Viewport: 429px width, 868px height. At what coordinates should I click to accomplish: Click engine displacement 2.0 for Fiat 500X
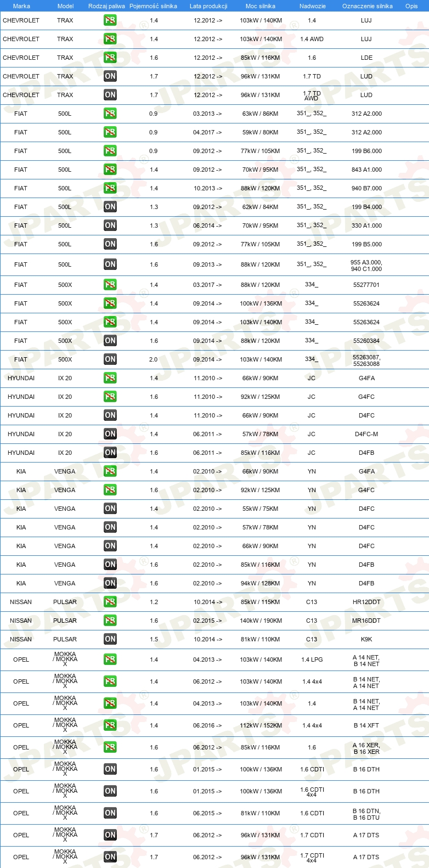tap(153, 359)
